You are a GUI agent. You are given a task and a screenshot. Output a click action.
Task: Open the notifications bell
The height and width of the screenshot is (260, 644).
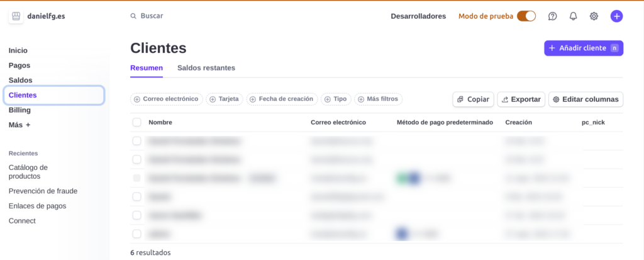573,16
